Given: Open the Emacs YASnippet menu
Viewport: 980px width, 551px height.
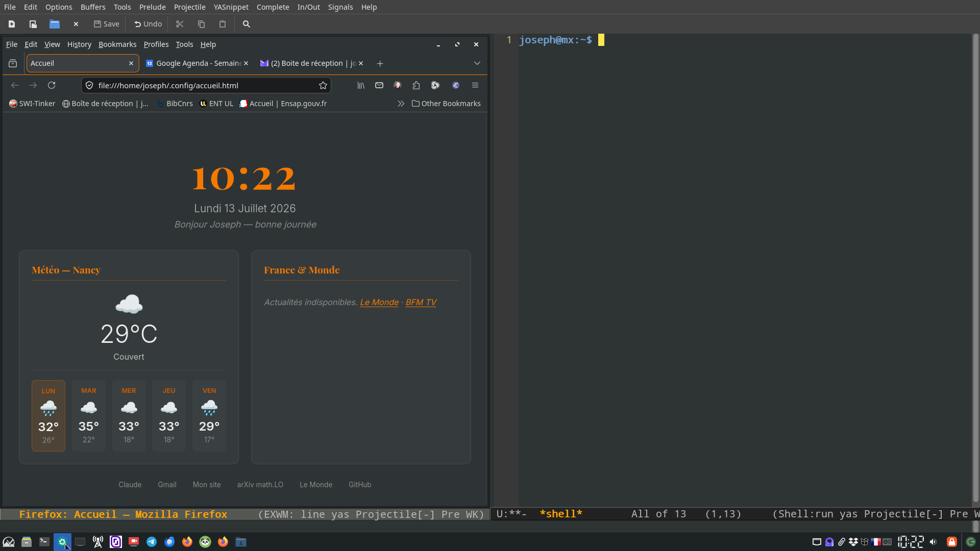Looking at the screenshot, I should point(231,7).
